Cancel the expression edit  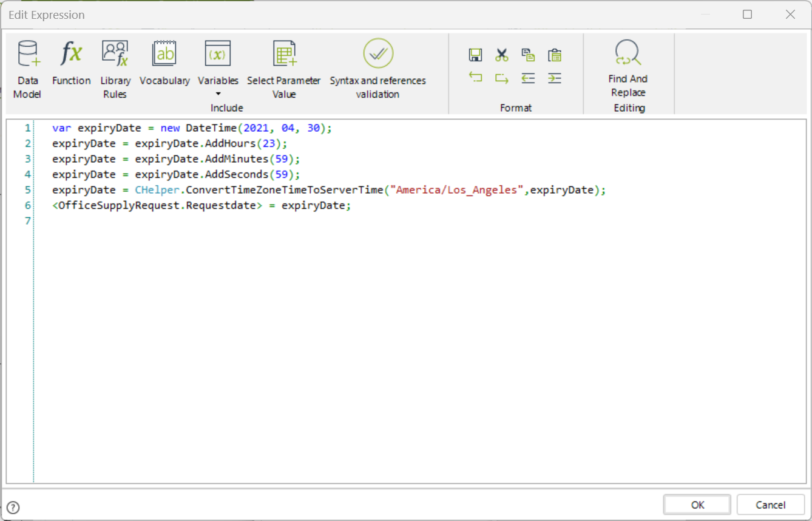[771, 505]
